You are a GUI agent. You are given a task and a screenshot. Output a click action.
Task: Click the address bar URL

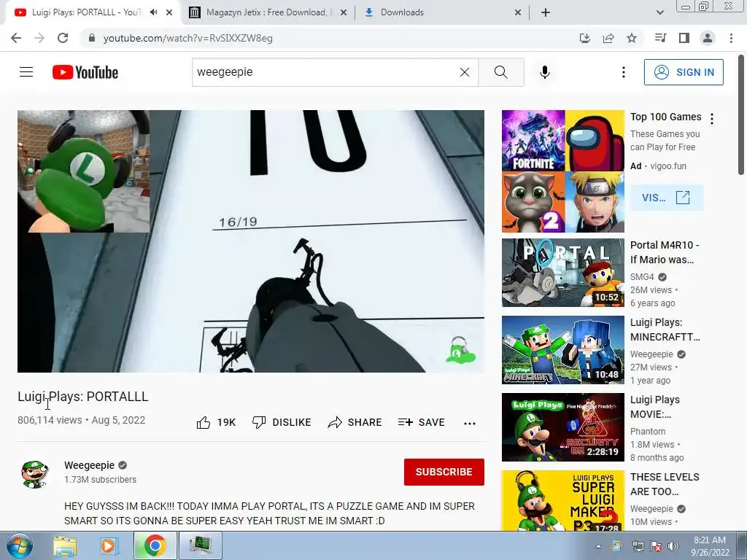[187, 38]
